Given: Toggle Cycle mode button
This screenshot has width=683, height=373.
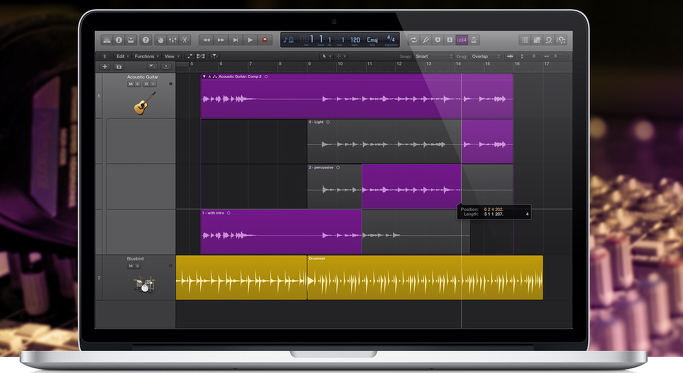Looking at the screenshot, I should pyautogui.click(x=413, y=40).
